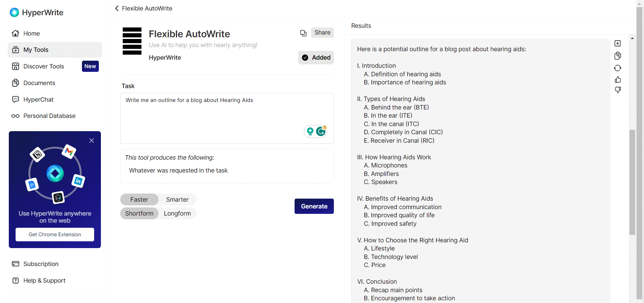
Task: Click the Google Docs icon in promo card
Action: (x=32, y=185)
